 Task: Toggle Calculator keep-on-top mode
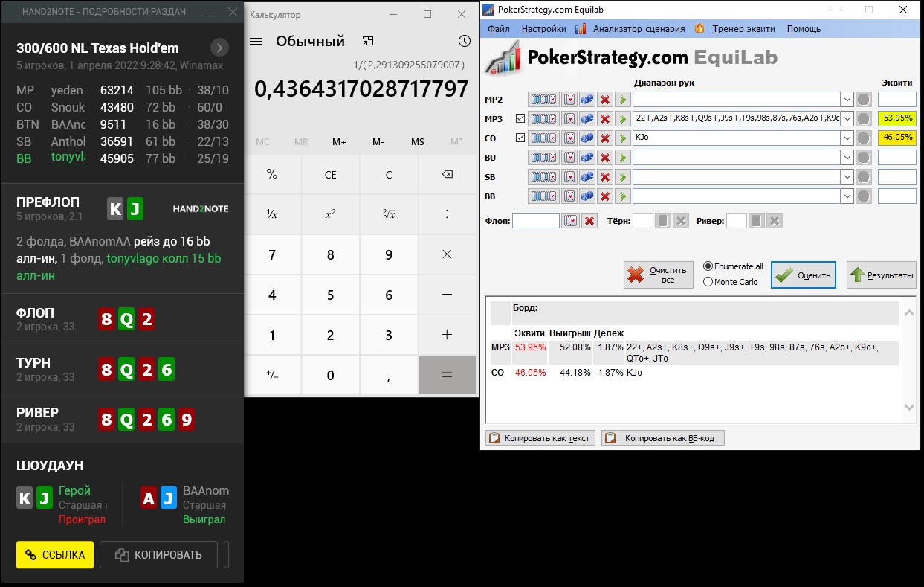pos(368,42)
